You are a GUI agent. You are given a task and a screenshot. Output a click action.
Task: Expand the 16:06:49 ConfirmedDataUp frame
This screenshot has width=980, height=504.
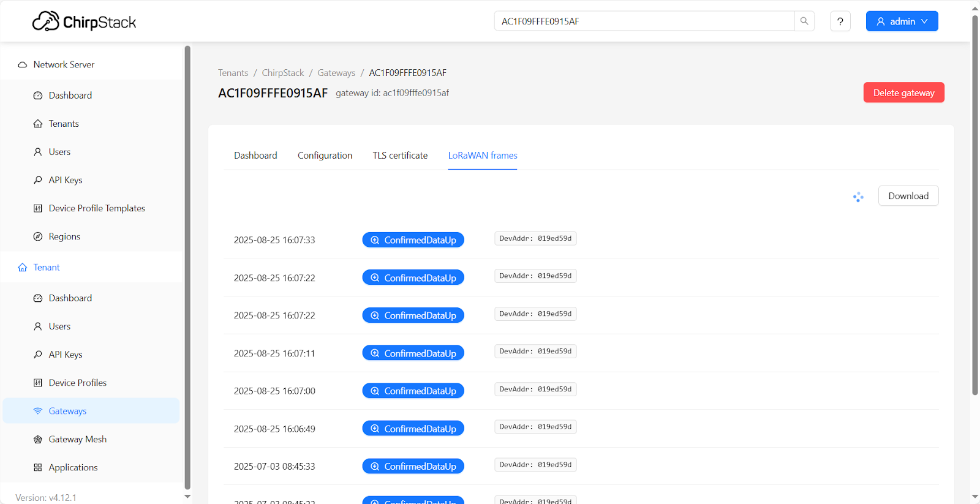coord(413,429)
